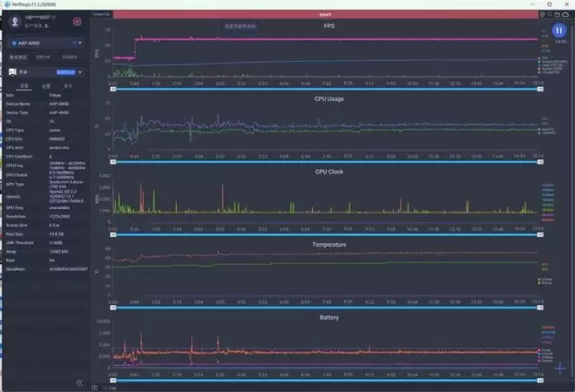
Task: Click the blue plus icon at bottom right
Action: (x=559, y=368)
